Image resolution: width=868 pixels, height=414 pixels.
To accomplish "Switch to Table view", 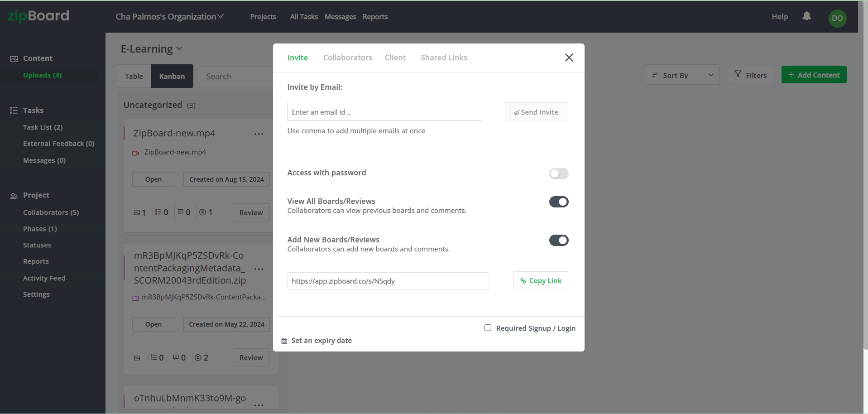I will coord(134,76).
